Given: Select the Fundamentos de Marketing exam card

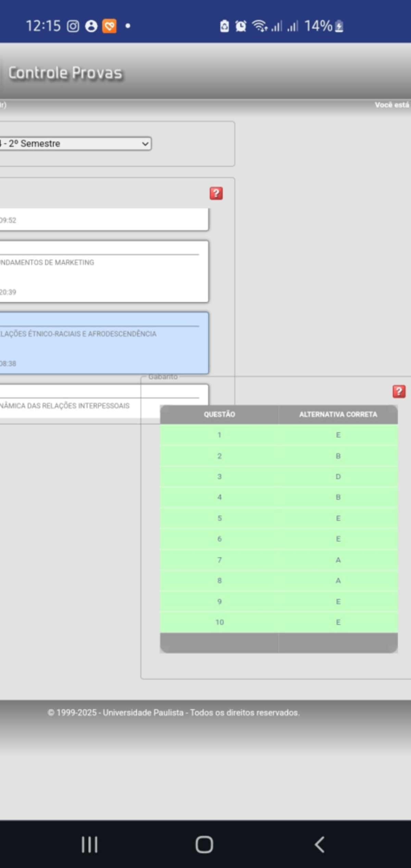Looking at the screenshot, I should (103, 272).
